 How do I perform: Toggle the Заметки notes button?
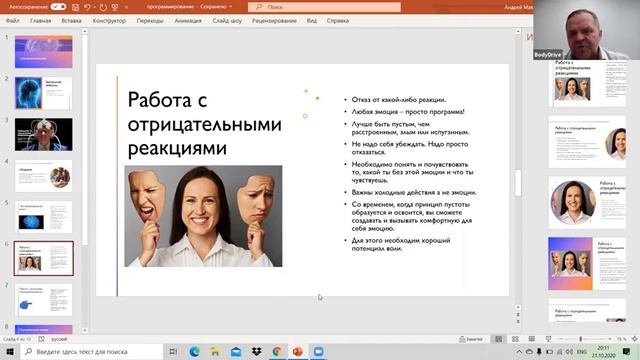pos(471,339)
